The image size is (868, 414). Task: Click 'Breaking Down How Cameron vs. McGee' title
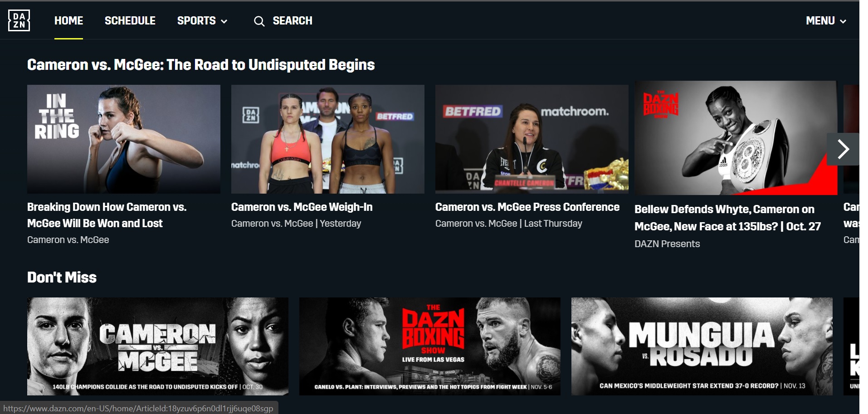[107, 215]
